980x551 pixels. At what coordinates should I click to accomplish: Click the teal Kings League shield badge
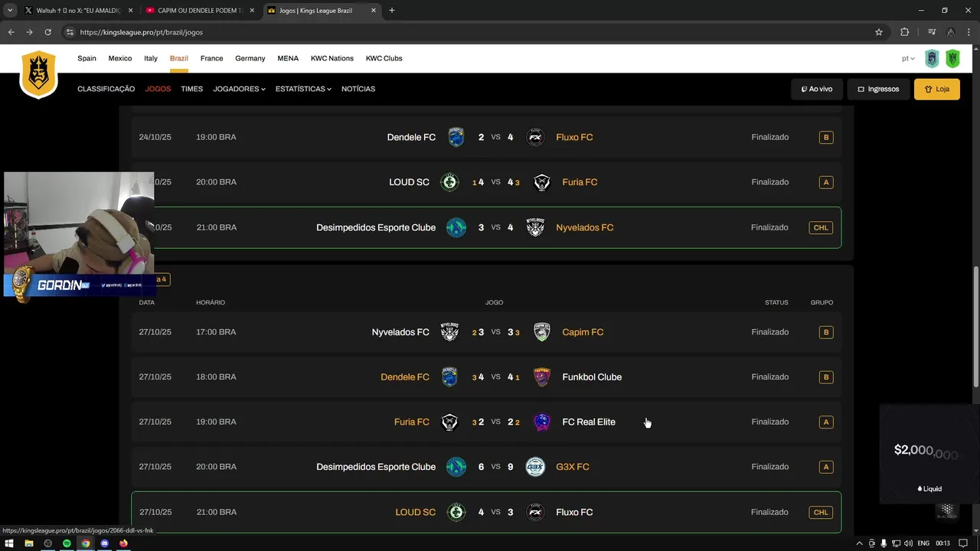932,59
